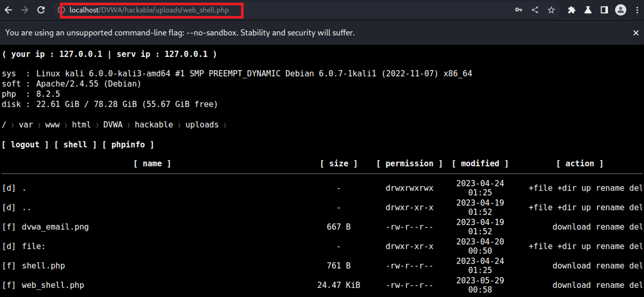Click the 667 B size value
This screenshot has width=644, height=297.
(339, 227)
